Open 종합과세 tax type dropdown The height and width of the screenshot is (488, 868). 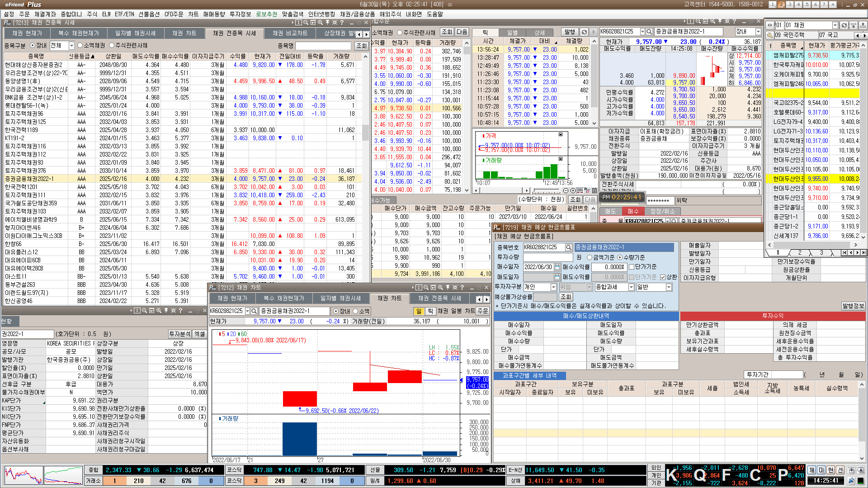click(x=631, y=287)
